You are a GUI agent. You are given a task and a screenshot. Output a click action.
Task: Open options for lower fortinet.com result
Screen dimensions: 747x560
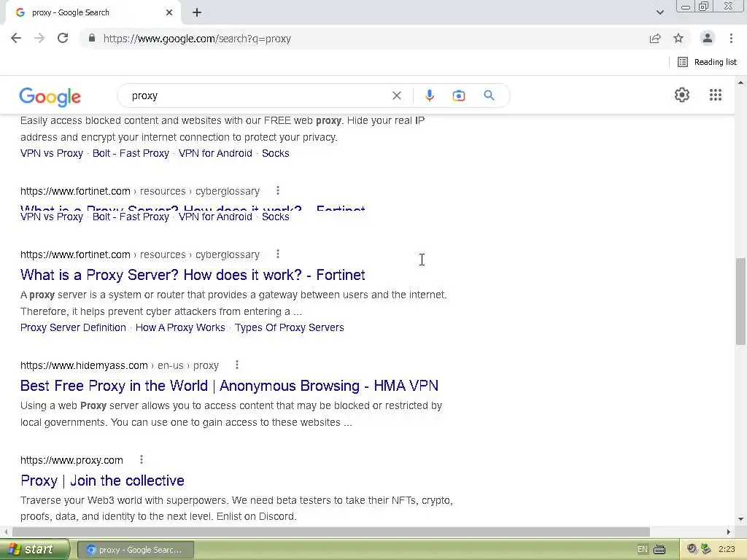tap(278, 254)
